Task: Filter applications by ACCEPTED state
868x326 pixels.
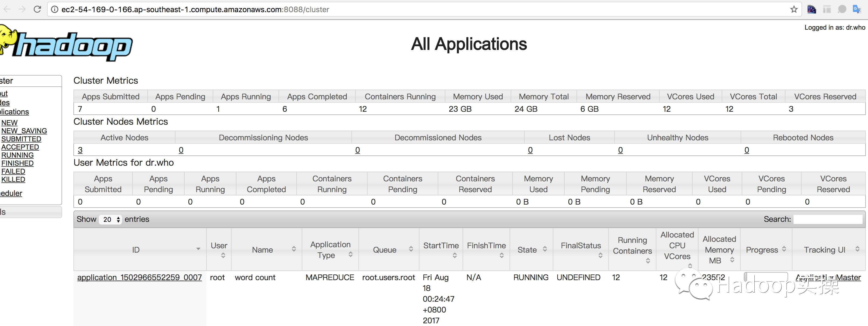Action: [20, 147]
